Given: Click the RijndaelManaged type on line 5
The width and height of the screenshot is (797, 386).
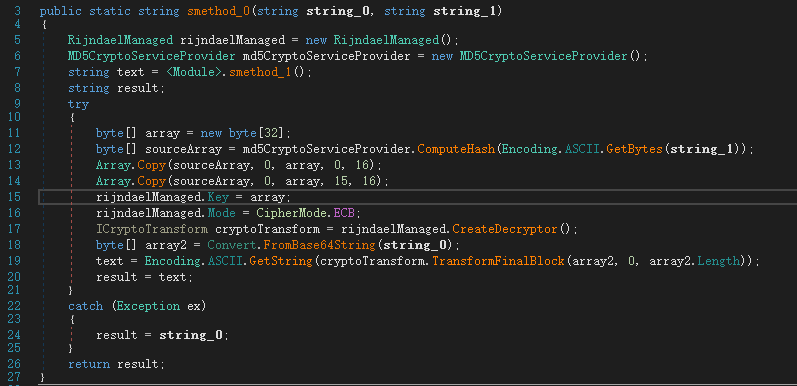Looking at the screenshot, I should click(118, 40).
